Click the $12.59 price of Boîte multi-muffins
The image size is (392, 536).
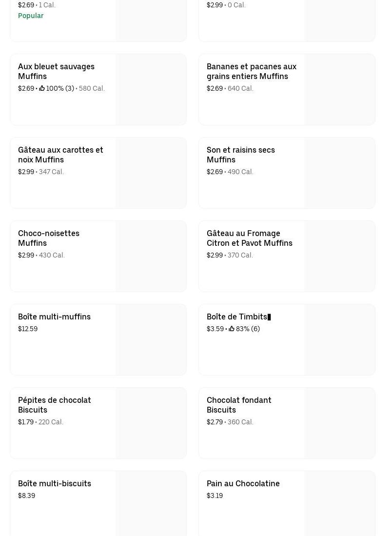(28, 329)
